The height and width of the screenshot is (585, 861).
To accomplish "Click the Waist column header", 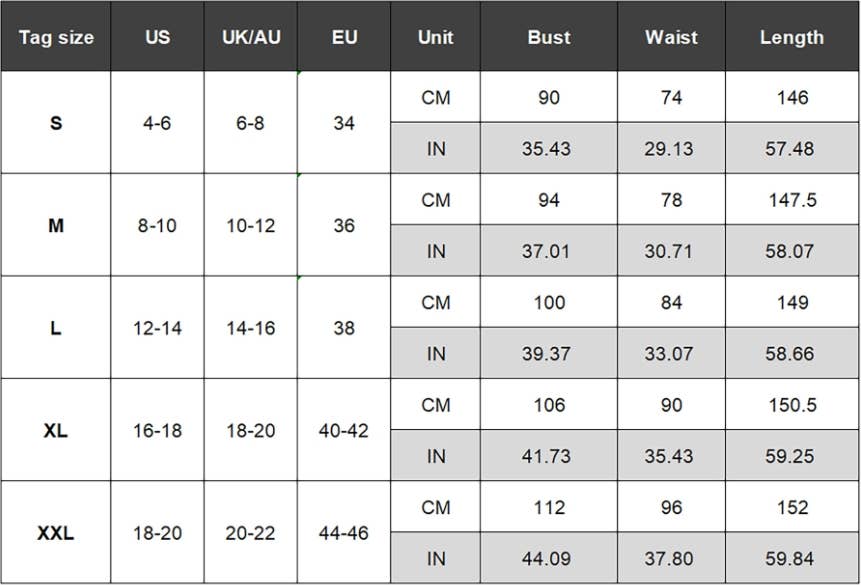I will point(671,37).
